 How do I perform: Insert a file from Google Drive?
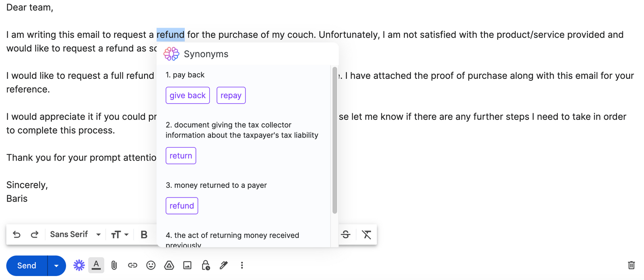pyautogui.click(x=169, y=265)
